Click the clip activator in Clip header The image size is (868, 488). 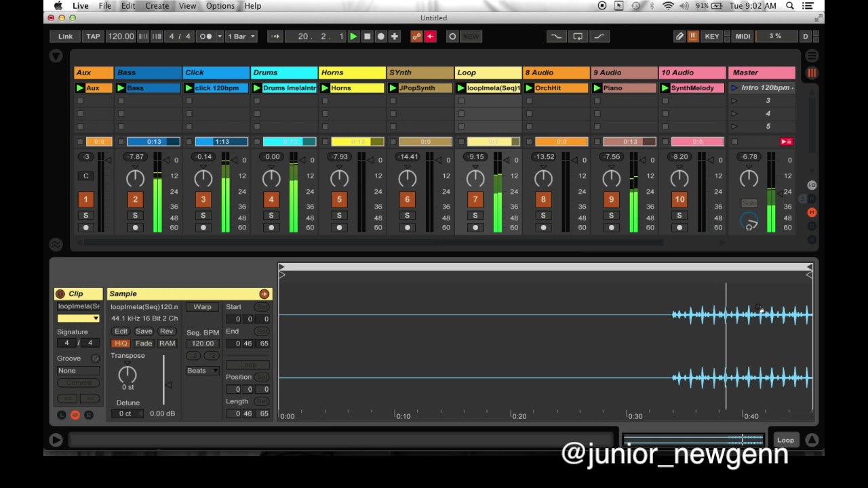(60, 293)
